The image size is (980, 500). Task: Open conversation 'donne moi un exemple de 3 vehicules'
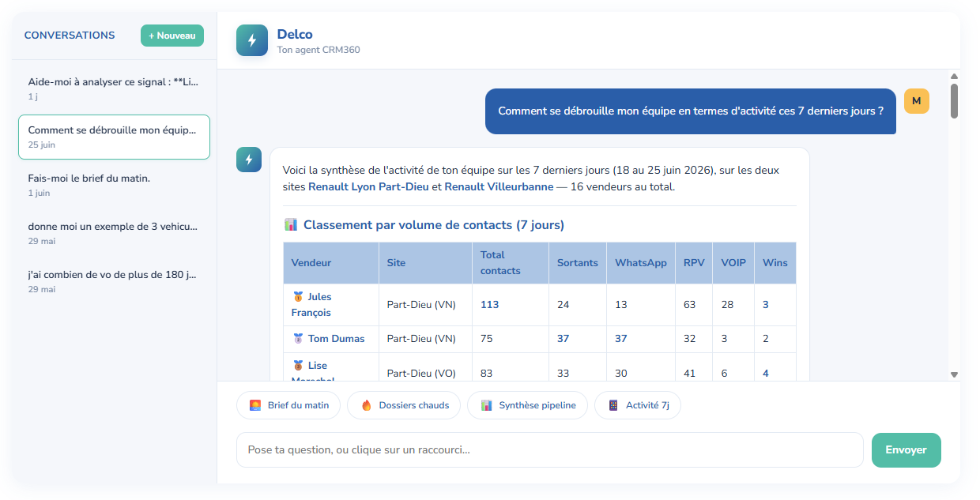tap(114, 233)
